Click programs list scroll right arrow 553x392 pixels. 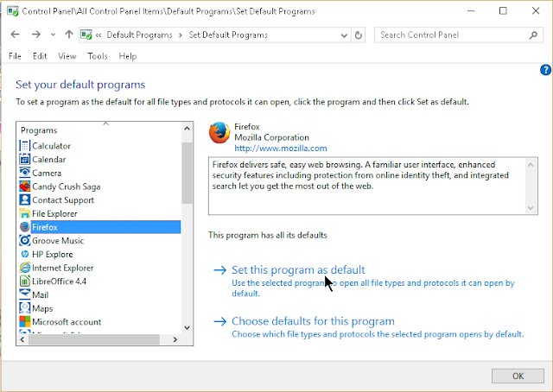pyautogui.click(x=175, y=339)
